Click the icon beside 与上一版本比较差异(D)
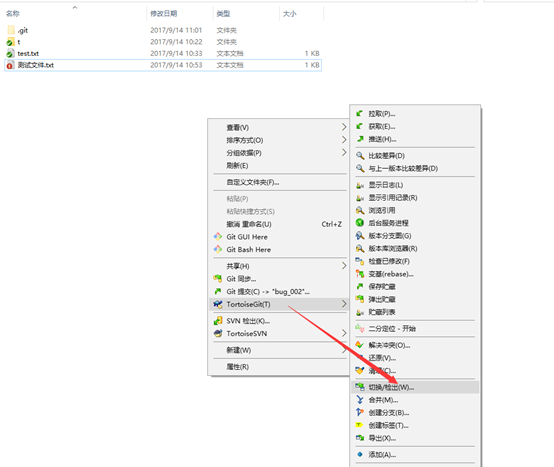Screen dimensions: 554x467 [x=360, y=168]
